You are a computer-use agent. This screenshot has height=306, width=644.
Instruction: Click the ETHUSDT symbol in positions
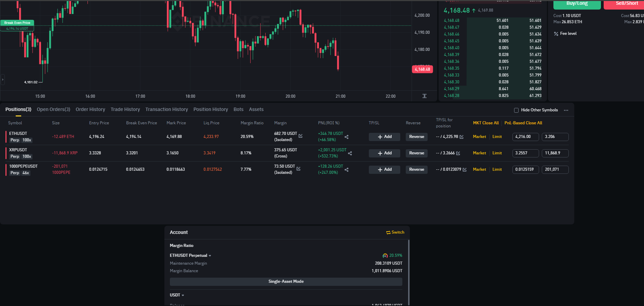(x=18, y=134)
